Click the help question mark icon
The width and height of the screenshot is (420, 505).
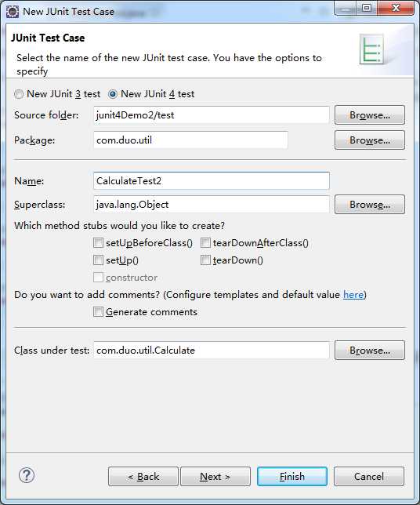[27, 475]
